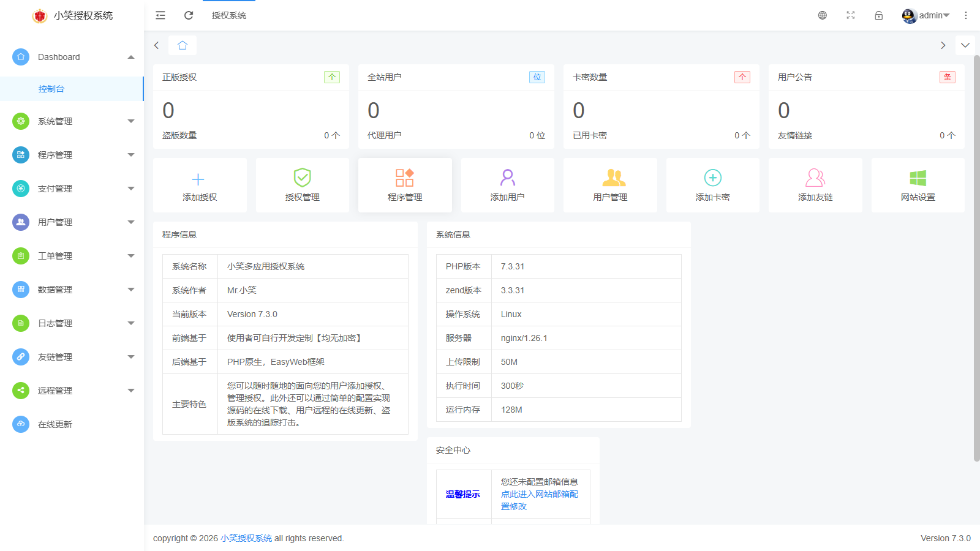Screen dimensions: 980x551
Task: Toggle the screen lock icon
Action: pyautogui.click(x=878, y=15)
